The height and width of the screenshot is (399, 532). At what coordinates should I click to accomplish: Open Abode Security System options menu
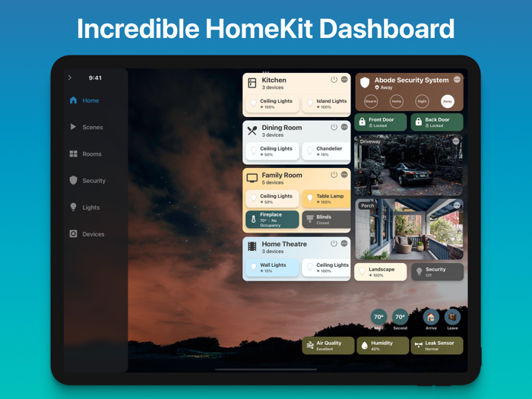point(457,79)
